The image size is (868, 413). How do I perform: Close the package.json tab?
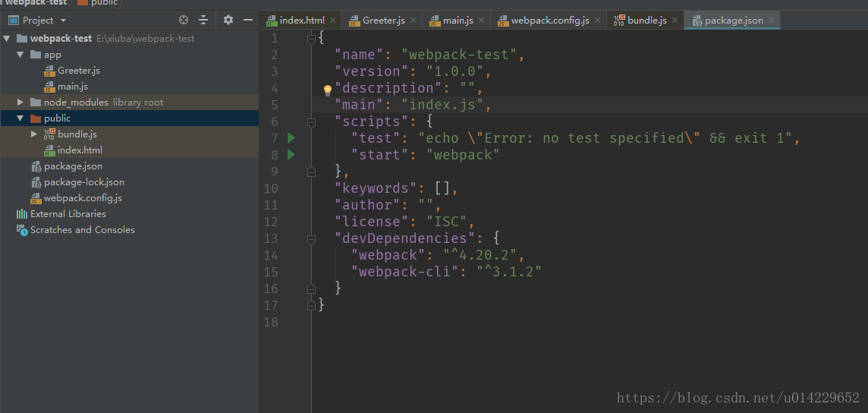pos(771,20)
